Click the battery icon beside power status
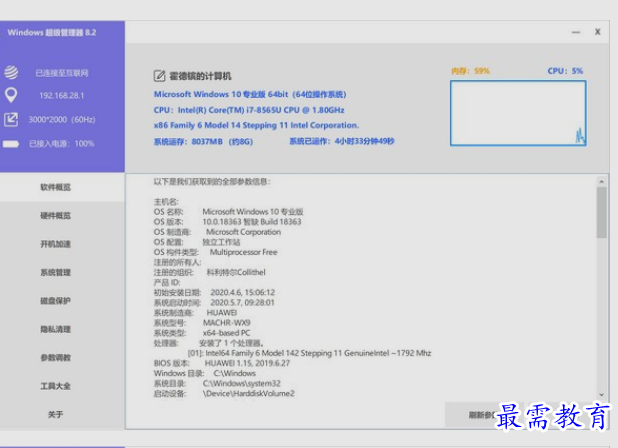This screenshot has height=448, width=618. (11, 144)
